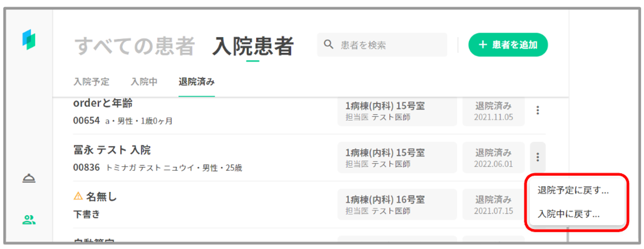644x249 pixels.
Task: Click the 1病棟(内科) 16号室 ward box
Action: 397,204
